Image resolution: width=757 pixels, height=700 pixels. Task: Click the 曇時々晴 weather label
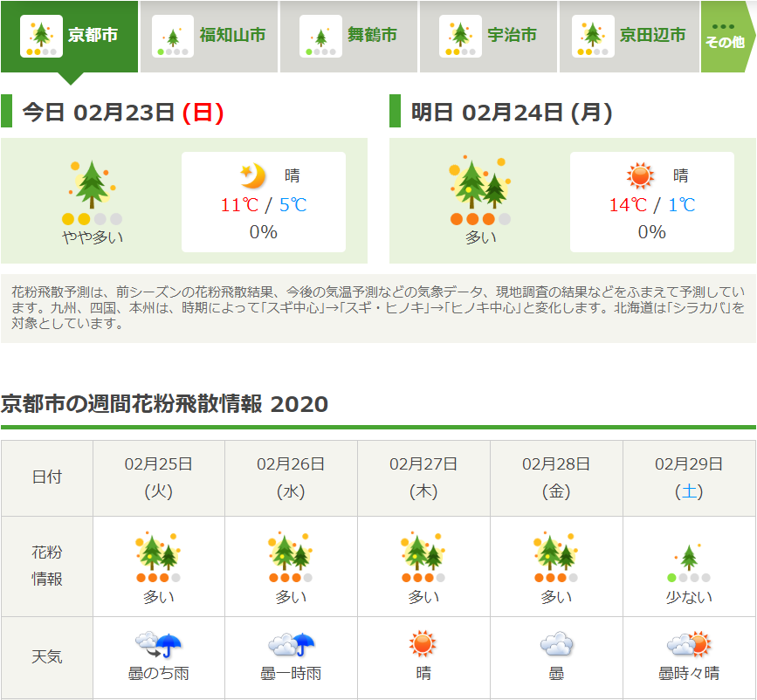pos(689,673)
